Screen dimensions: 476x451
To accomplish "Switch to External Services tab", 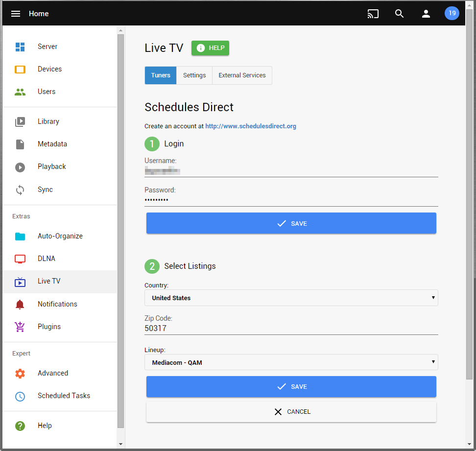I will (242, 75).
